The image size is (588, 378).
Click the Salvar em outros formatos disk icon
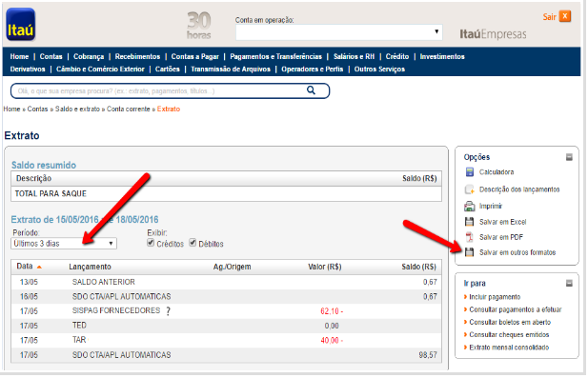(x=470, y=252)
